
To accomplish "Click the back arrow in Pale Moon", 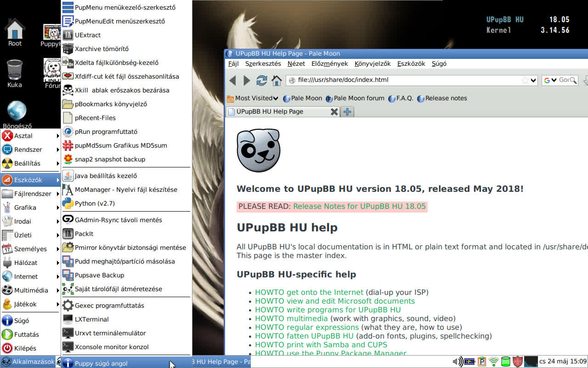I will pos(232,80).
